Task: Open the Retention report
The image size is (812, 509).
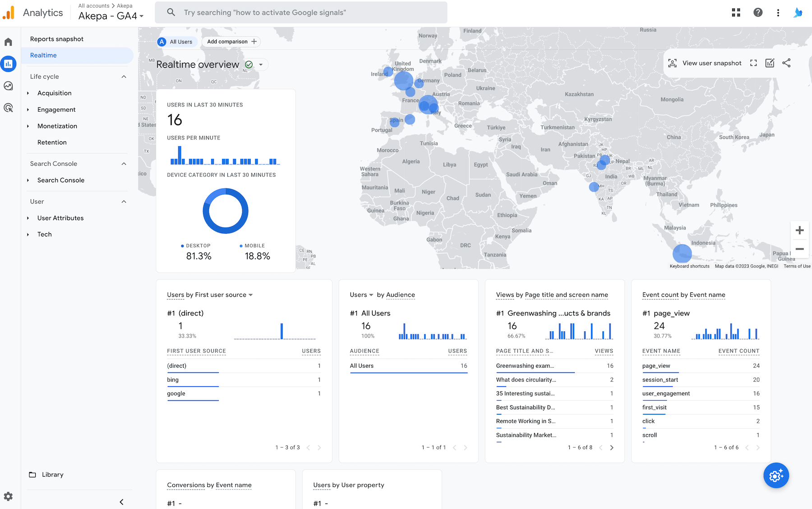Action: coord(52,143)
